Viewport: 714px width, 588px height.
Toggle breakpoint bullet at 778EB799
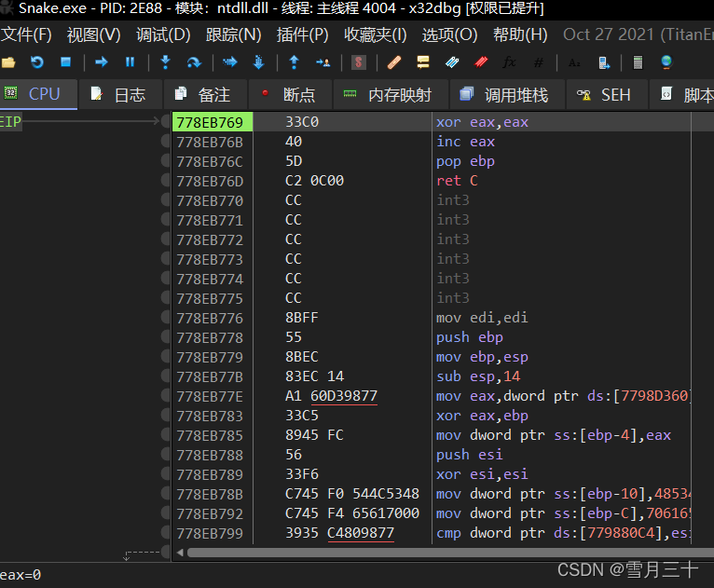click(x=166, y=532)
